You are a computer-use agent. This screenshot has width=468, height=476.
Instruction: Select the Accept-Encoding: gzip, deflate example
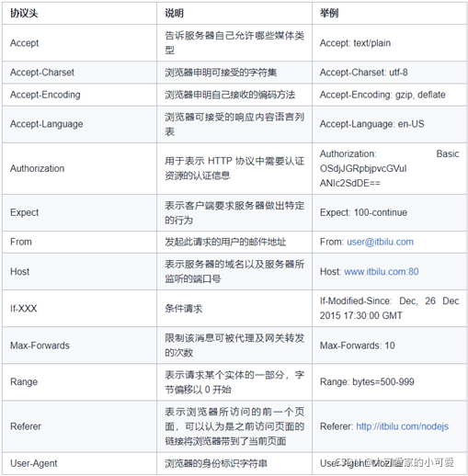tap(382, 95)
